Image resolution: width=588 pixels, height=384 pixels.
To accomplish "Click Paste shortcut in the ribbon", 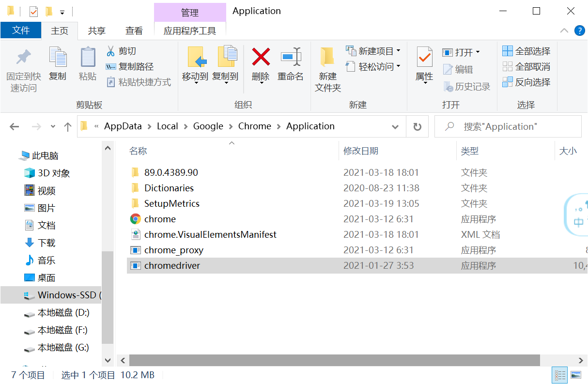I will coord(139,82).
